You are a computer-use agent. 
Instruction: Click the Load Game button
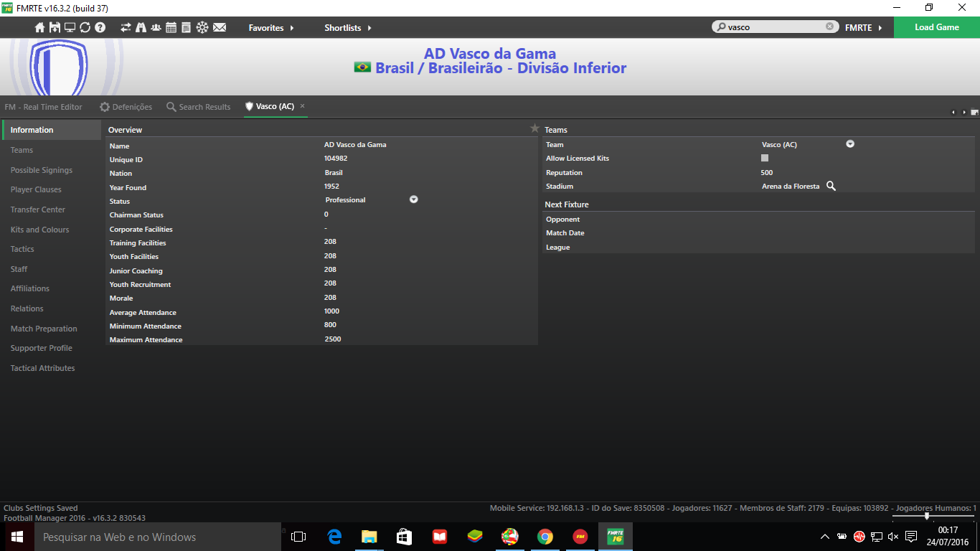tap(936, 27)
